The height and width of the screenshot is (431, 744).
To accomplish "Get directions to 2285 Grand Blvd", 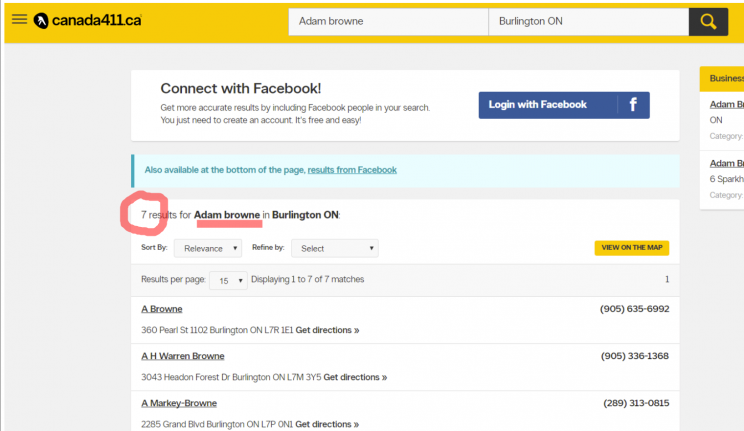I will click(x=327, y=424).
